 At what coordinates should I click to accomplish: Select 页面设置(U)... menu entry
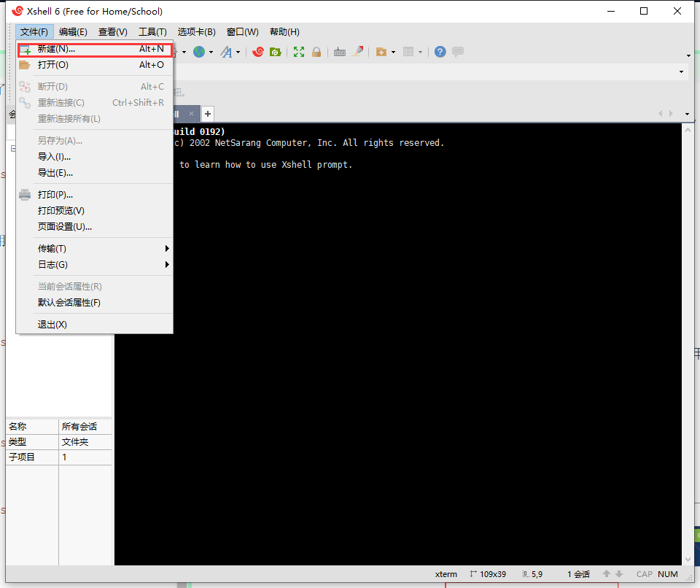click(x=94, y=227)
